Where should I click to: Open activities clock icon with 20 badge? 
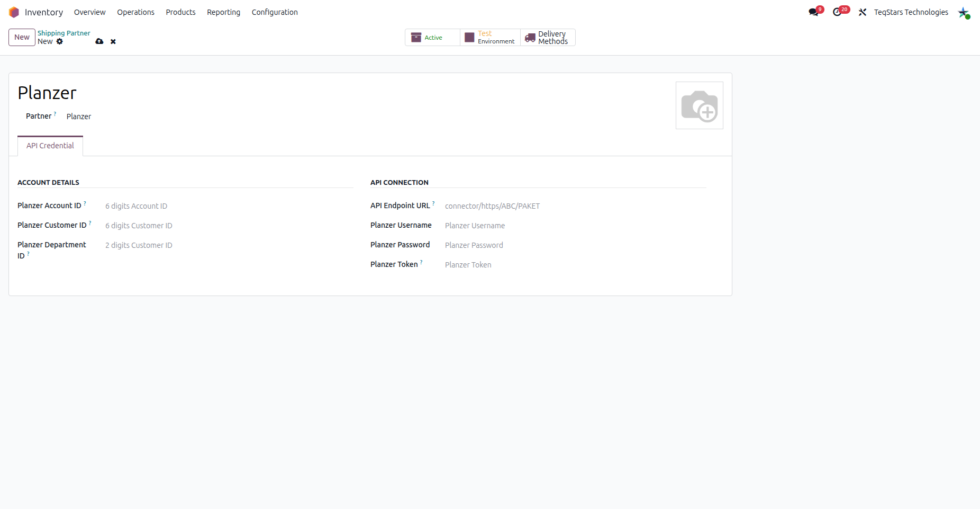click(837, 12)
